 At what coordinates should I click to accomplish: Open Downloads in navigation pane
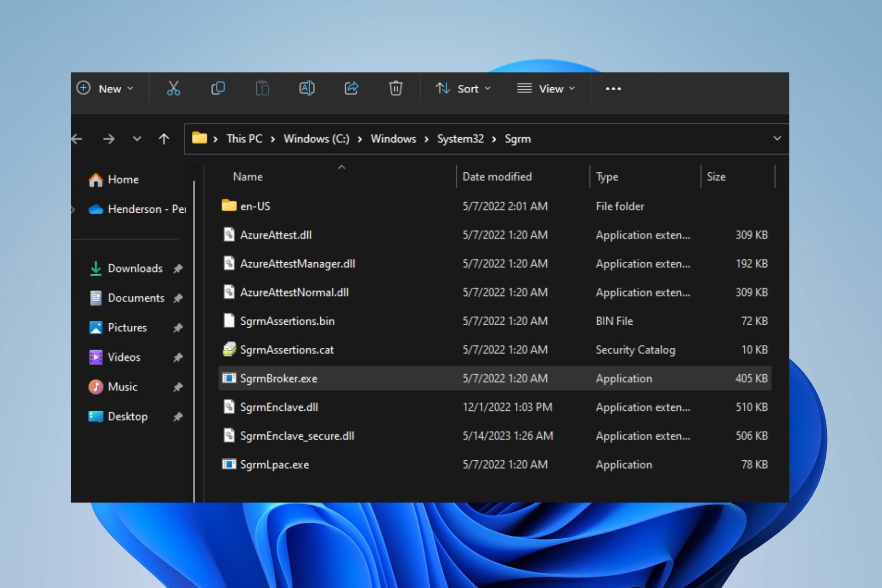pos(135,268)
